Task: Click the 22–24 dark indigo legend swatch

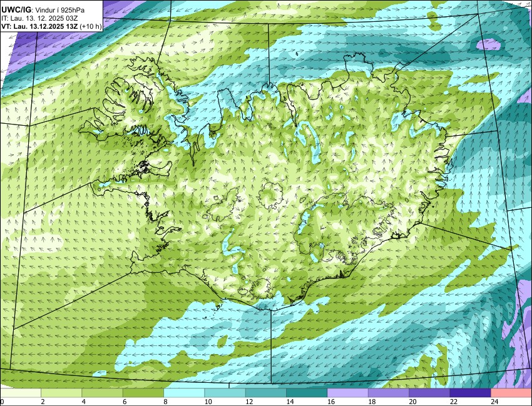Action: [x=470, y=393]
